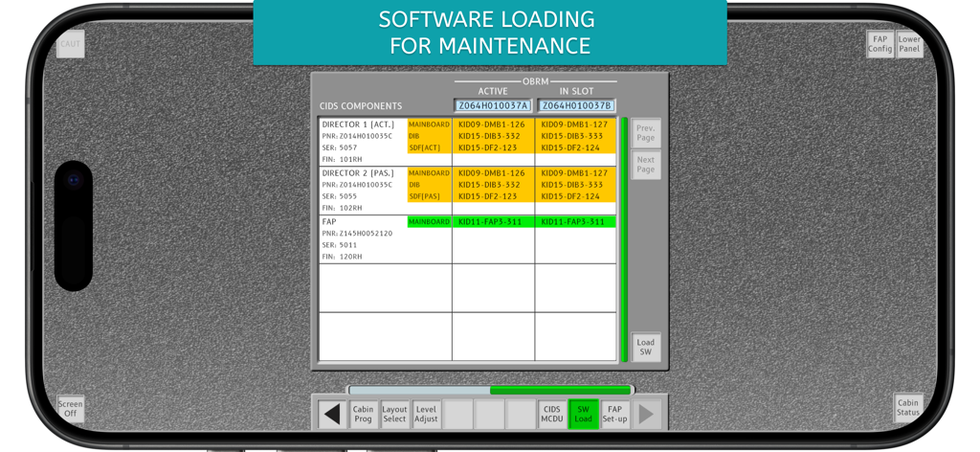This screenshot has height=452, width=980.
Task: Select the green SW Load tab
Action: click(x=583, y=414)
